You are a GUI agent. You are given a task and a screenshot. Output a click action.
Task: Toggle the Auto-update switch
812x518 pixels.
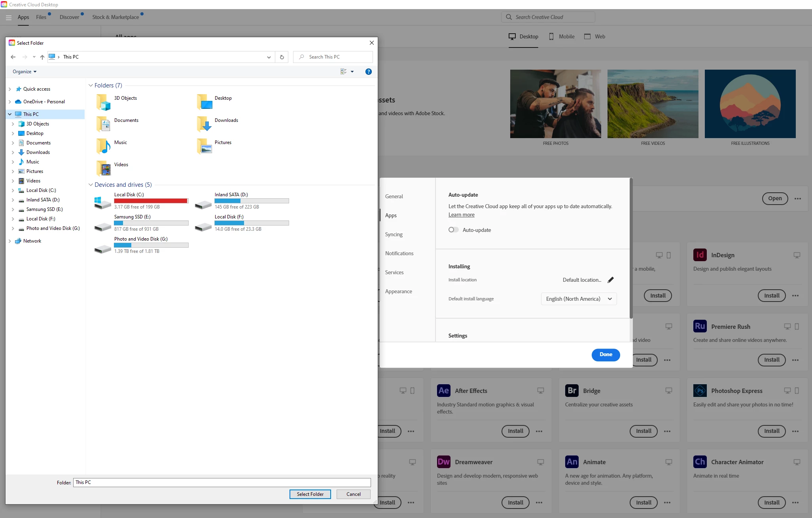click(x=453, y=230)
